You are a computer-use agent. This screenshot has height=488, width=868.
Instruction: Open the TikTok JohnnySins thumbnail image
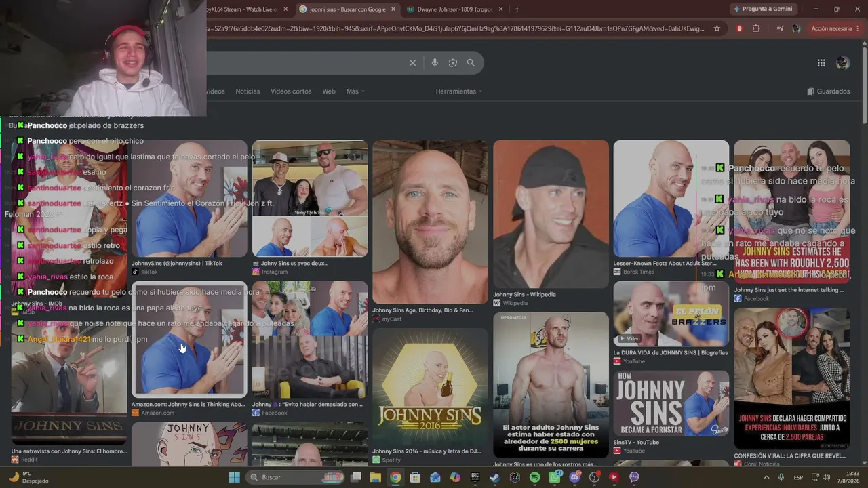tap(189, 199)
